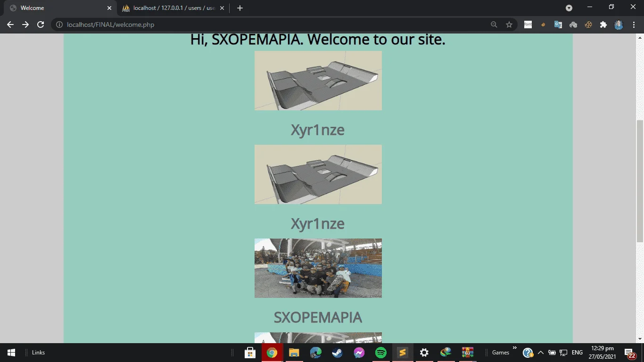The width and height of the screenshot is (644, 362).
Task: Click the zoom magnifier in address bar
Action: [494, 25]
